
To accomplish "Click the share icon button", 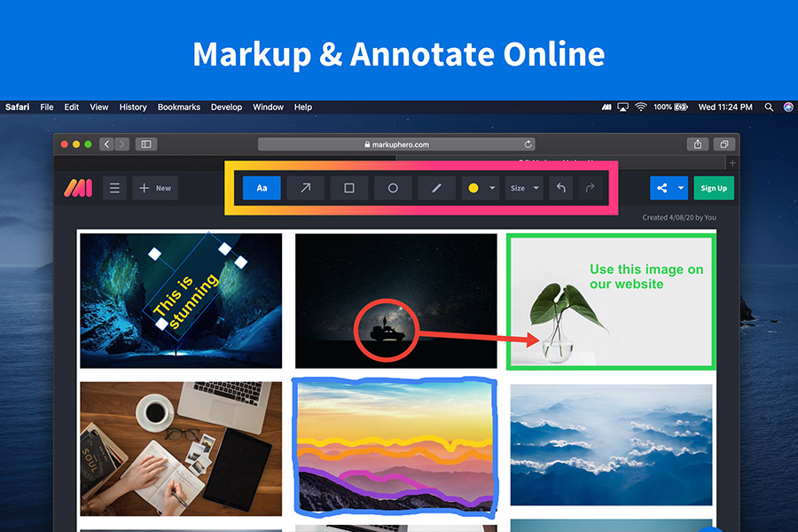I will pos(661,188).
